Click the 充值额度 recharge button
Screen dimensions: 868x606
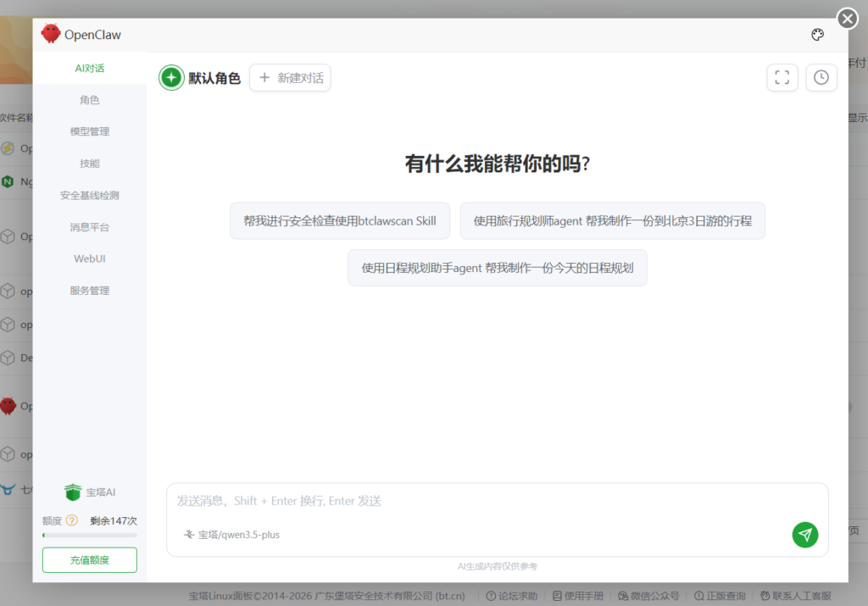pyautogui.click(x=89, y=559)
